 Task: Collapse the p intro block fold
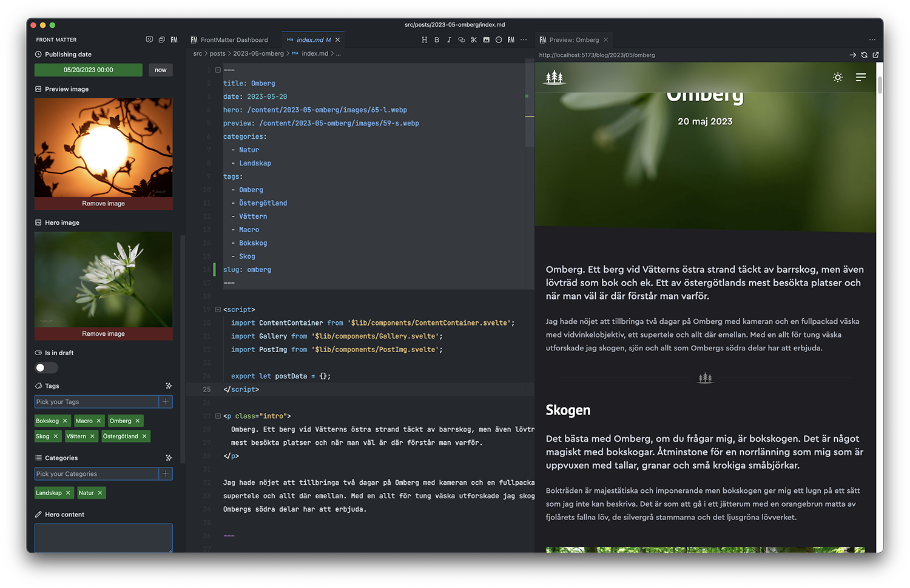point(218,416)
